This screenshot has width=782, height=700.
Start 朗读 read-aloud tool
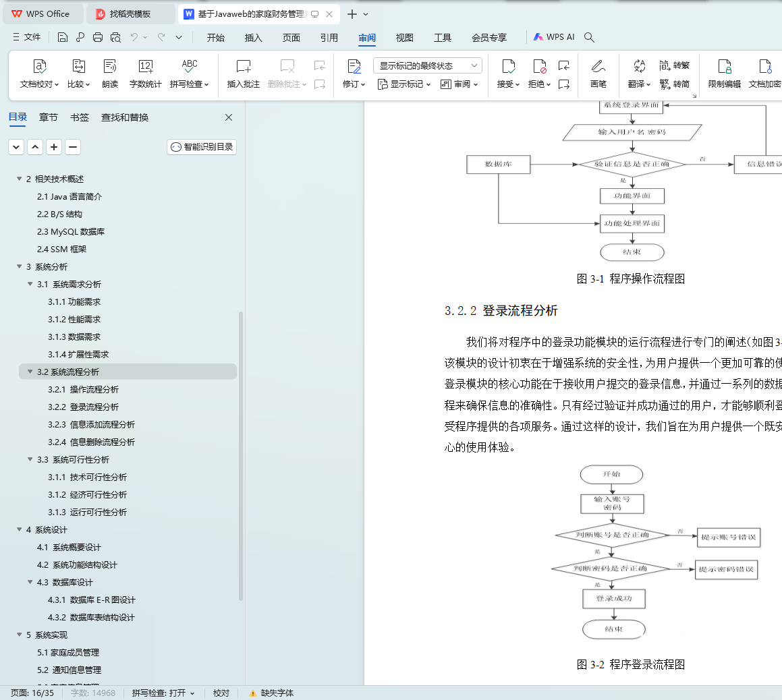click(x=110, y=74)
